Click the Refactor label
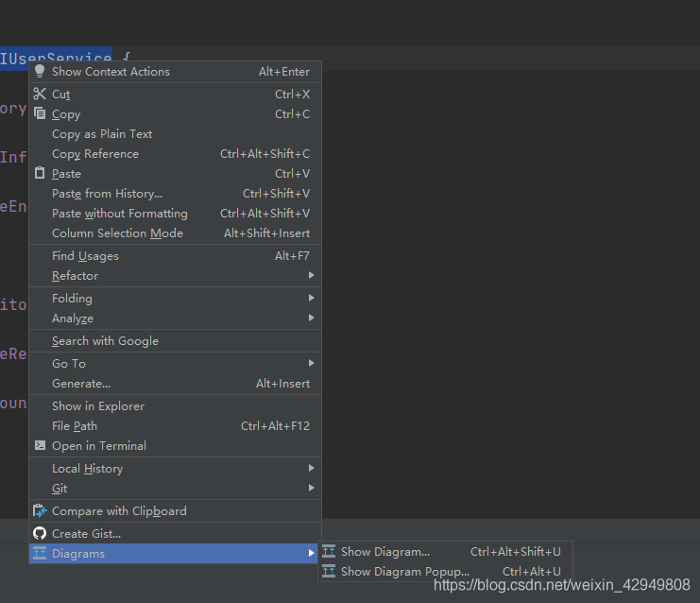The width and height of the screenshot is (700, 603). pyautogui.click(x=75, y=276)
